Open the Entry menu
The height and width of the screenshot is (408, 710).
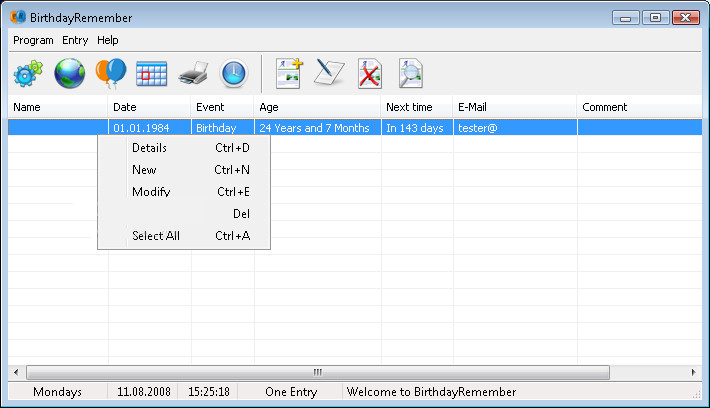tap(75, 40)
